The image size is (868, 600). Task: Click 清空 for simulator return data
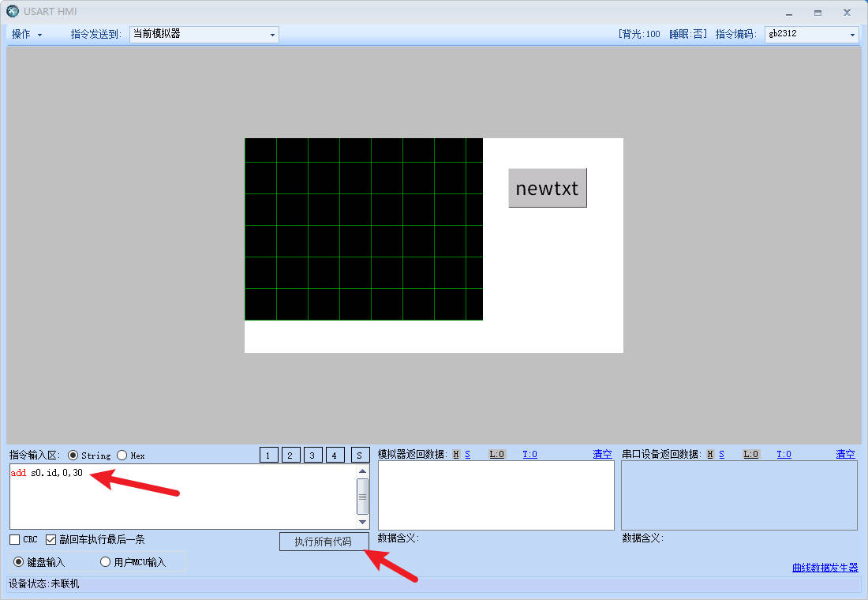(602, 454)
